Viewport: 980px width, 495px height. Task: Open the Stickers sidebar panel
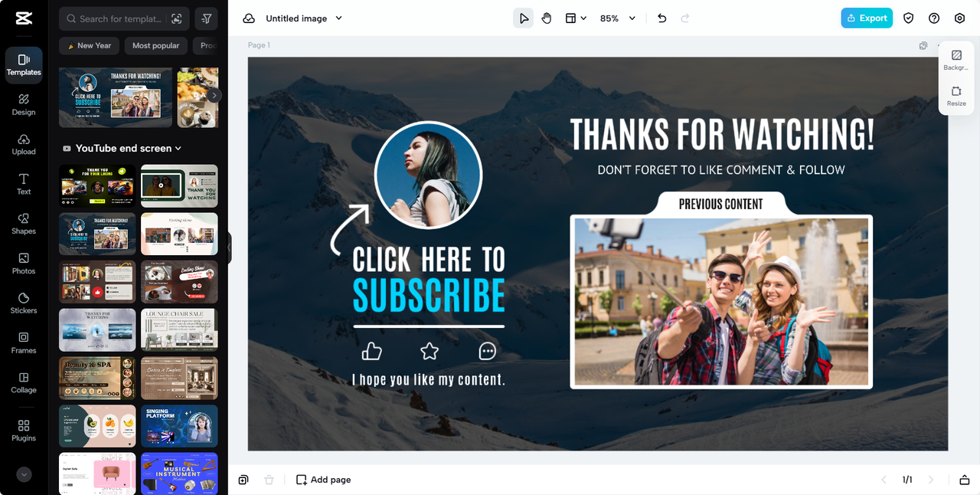pyautogui.click(x=24, y=303)
